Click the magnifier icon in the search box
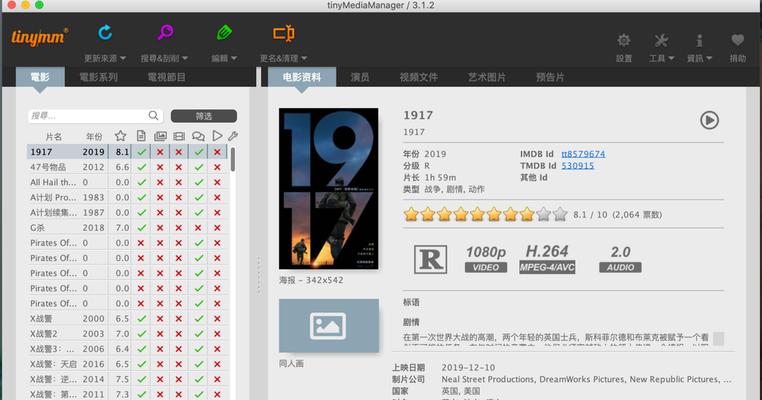762x400 pixels. 154,116
